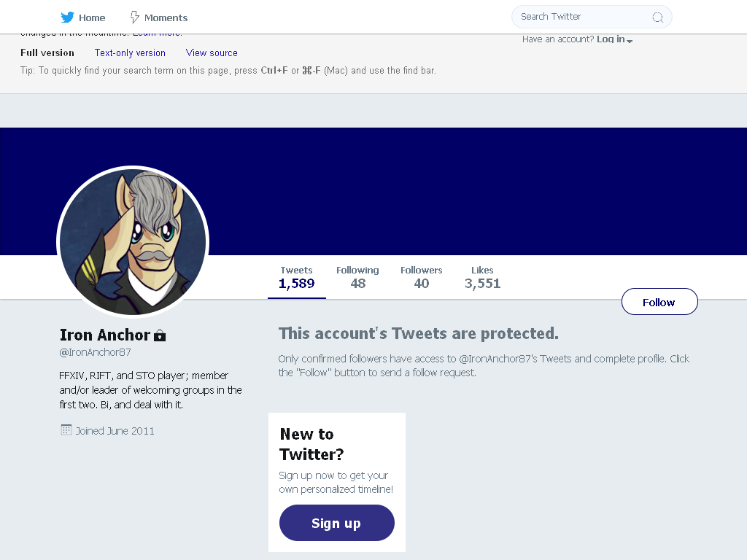Open the Text-only version link
The width and height of the screenshot is (747, 560).
[130, 52]
